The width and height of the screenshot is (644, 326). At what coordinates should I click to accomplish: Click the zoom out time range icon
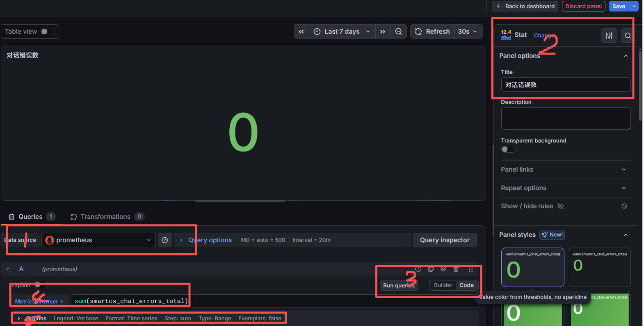click(x=398, y=32)
